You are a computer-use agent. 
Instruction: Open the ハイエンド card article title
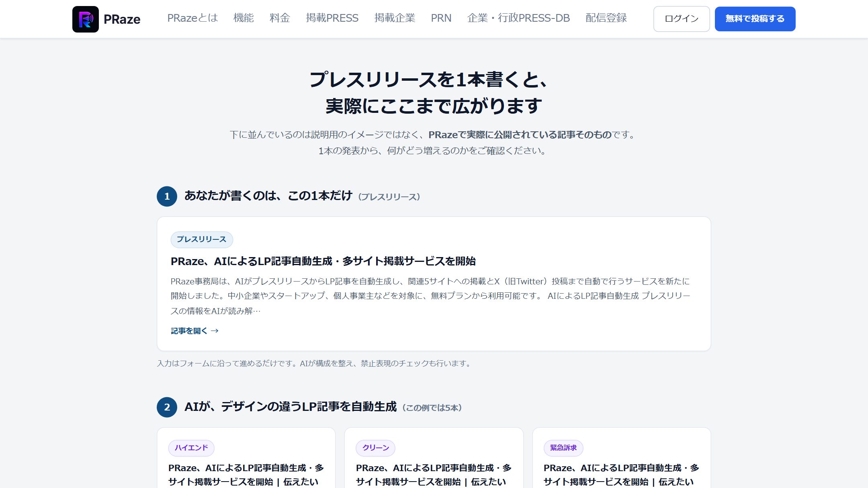[x=246, y=475]
